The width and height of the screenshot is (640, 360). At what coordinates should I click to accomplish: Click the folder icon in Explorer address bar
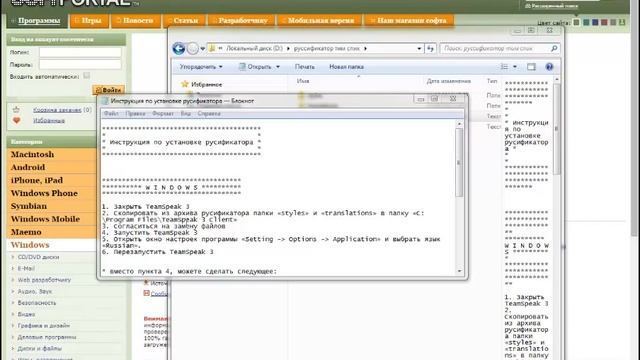click(212, 48)
